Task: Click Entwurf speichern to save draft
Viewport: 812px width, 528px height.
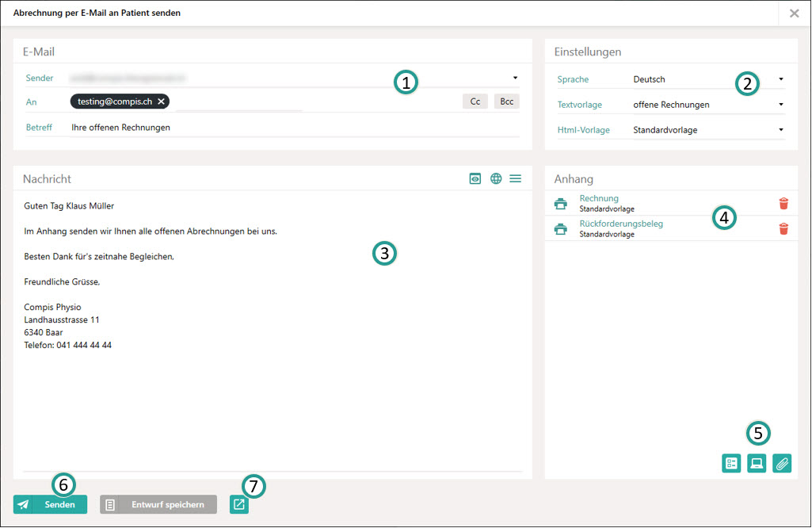Action: [158, 504]
